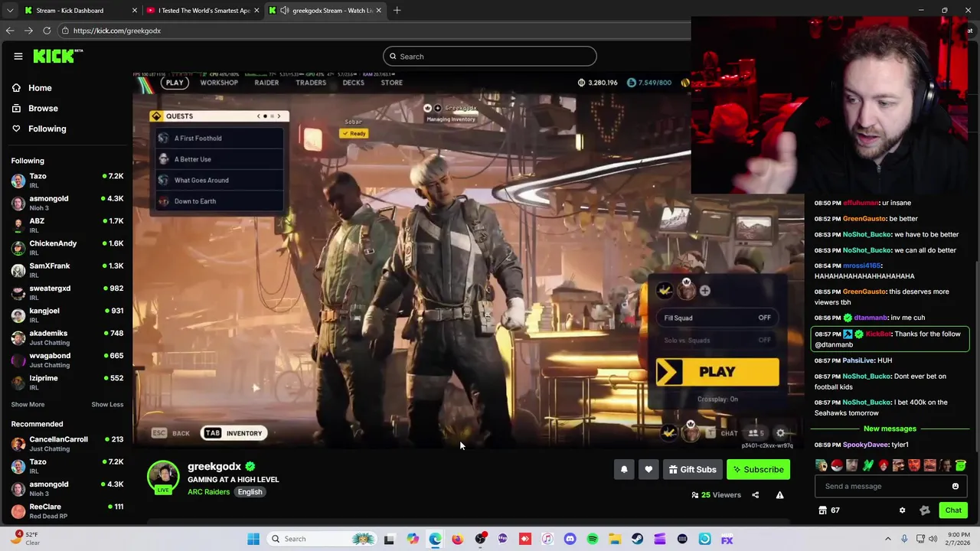980x551 pixels.
Task: Open ChickenAndy channel in Following list
Action: [x=67, y=247]
